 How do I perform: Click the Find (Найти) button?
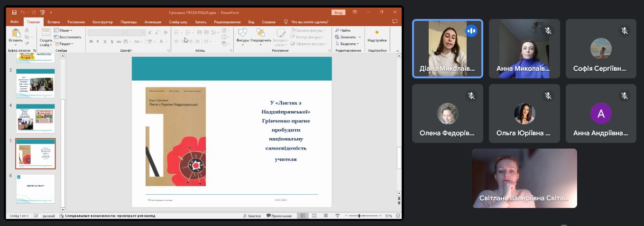click(343, 30)
